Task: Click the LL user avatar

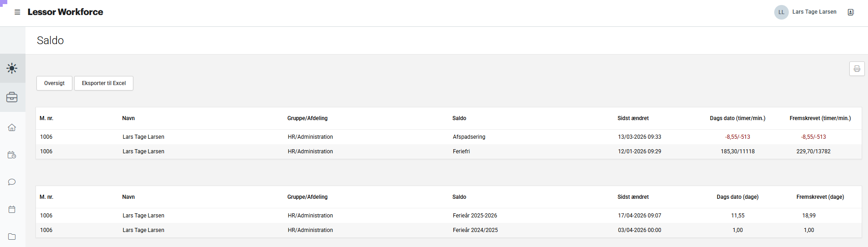Action: [x=781, y=12]
